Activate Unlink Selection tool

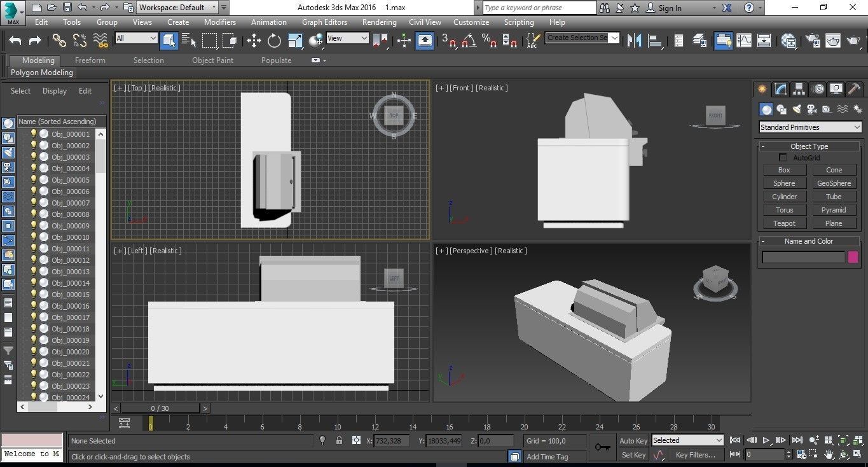point(79,41)
